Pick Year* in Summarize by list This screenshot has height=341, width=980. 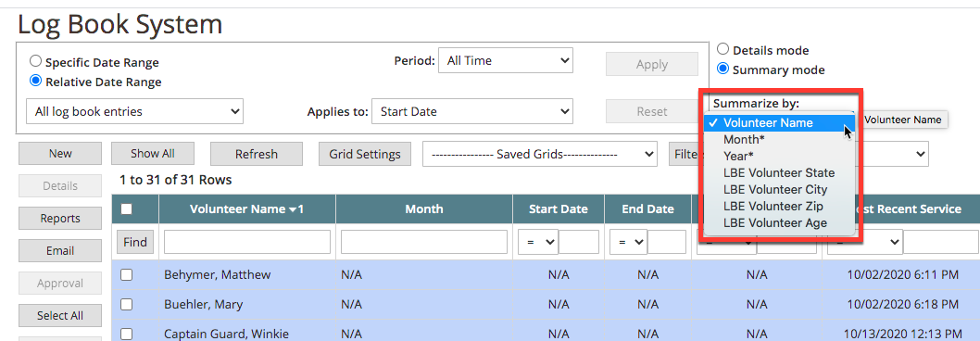point(779,157)
